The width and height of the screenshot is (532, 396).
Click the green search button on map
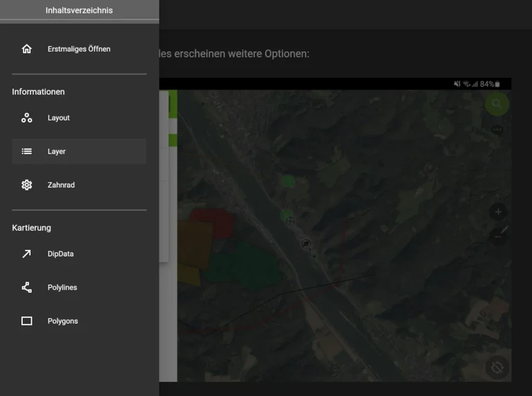click(496, 104)
